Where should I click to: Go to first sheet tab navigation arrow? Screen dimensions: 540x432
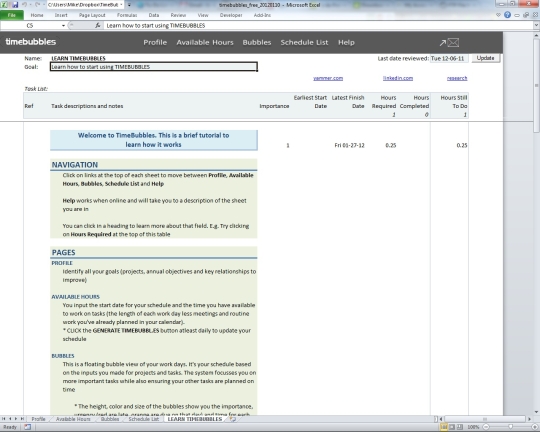tap(3, 419)
